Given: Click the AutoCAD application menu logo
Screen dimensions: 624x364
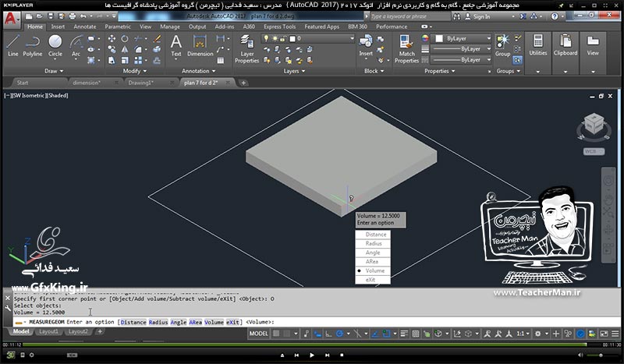Looking at the screenshot, I should [11, 19].
